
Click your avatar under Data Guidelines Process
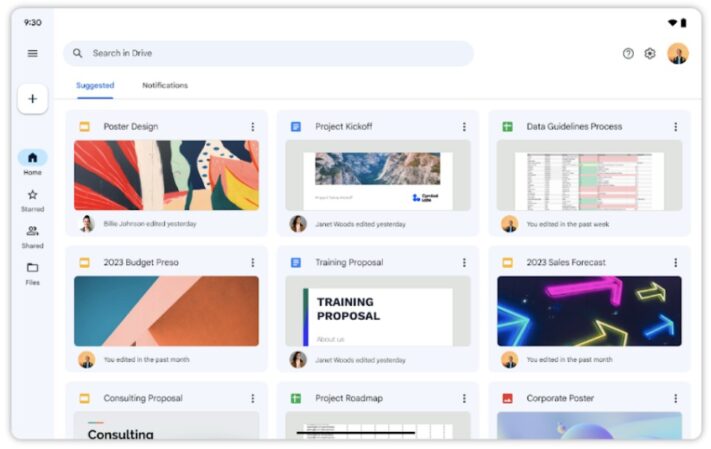coord(509,224)
